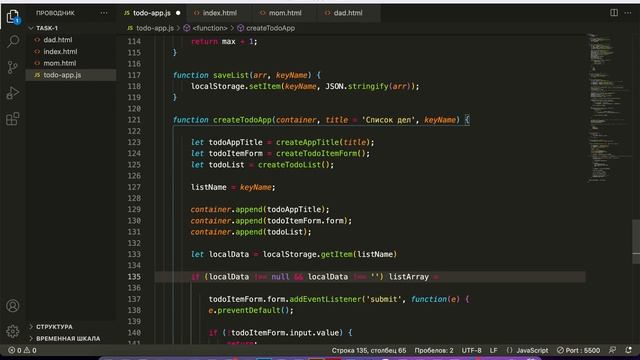The height and width of the screenshot is (360, 640).
Task: Click the ПРОВОДНИК panel title
Action: [55, 13]
